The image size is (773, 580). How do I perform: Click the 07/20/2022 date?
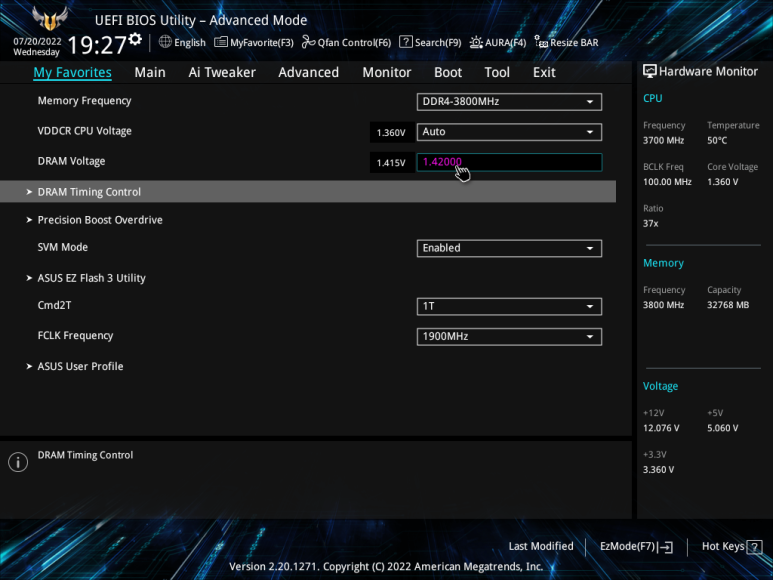click(37, 41)
